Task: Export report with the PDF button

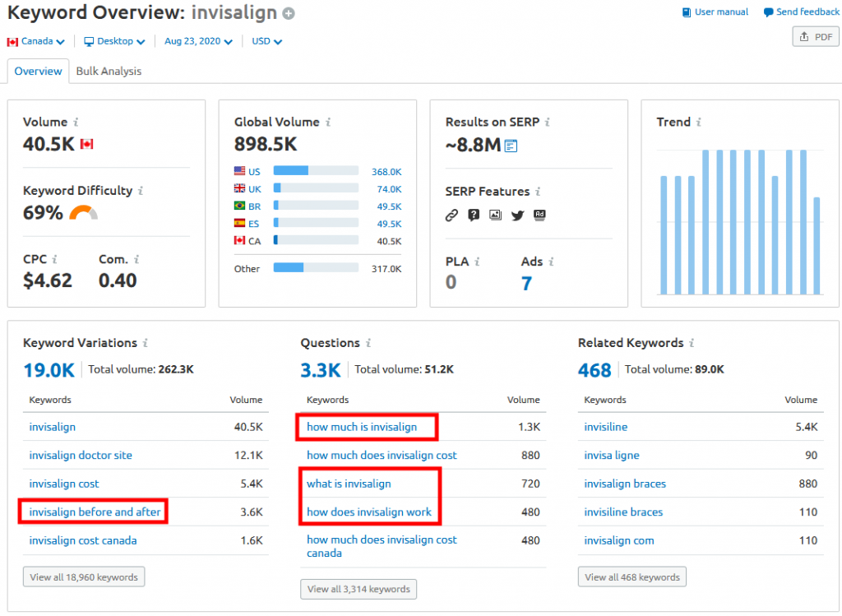Action: 816,36
